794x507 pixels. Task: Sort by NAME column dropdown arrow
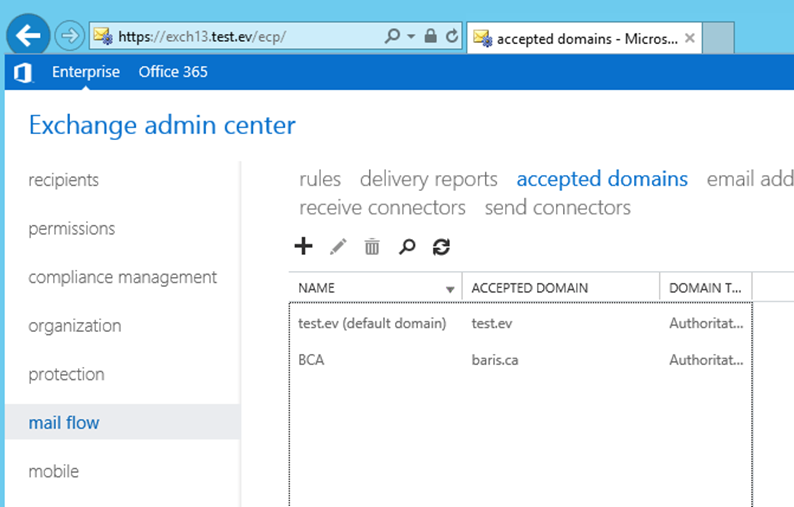point(450,289)
